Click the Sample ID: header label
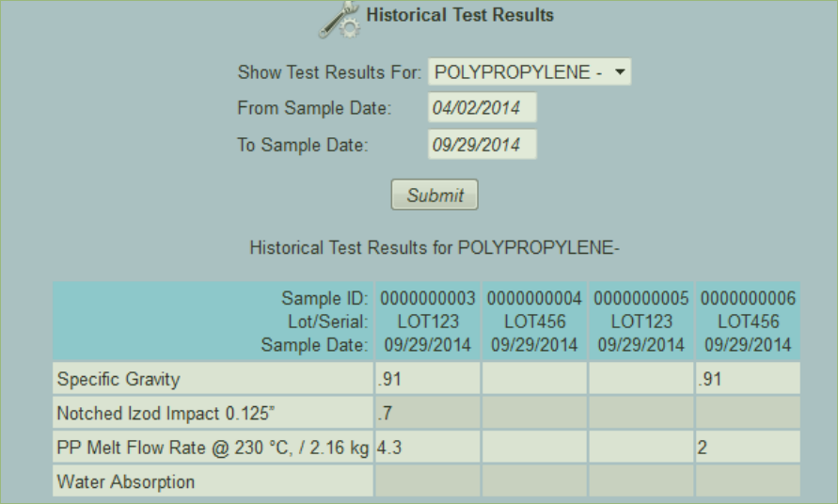The width and height of the screenshot is (838, 504). click(x=324, y=298)
